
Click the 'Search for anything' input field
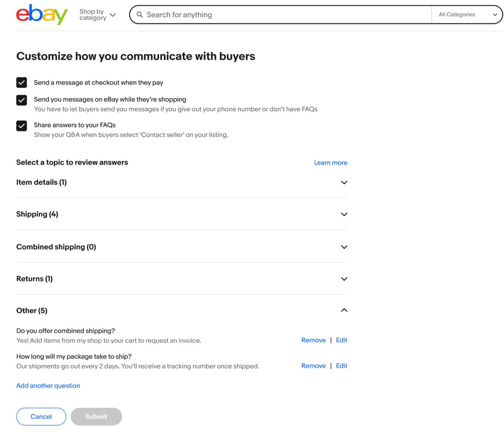(277, 14)
